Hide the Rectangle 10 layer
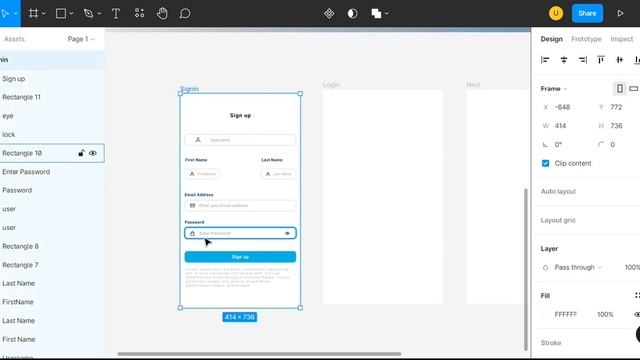 (x=93, y=153)
